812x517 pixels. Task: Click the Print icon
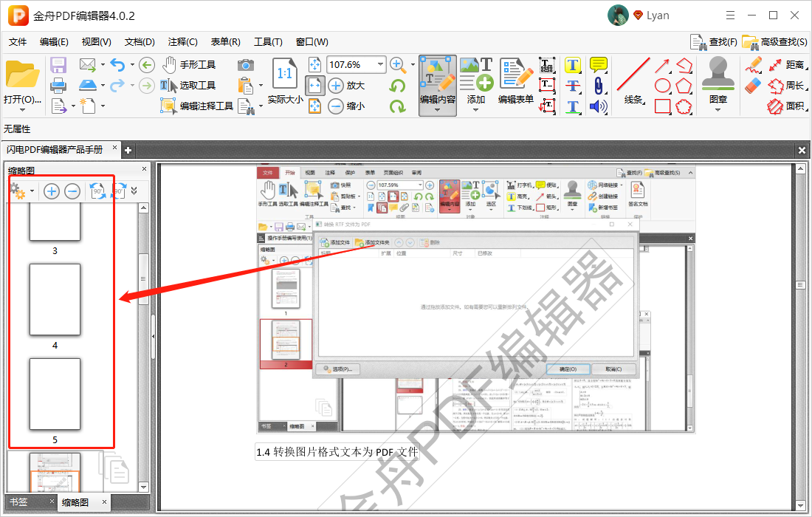coord(58,86)
